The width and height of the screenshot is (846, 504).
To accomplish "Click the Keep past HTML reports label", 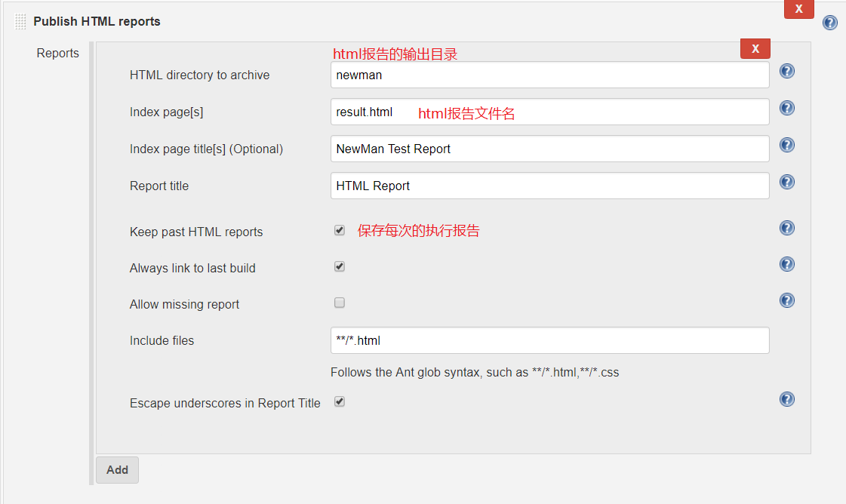I will pos(196,232).
